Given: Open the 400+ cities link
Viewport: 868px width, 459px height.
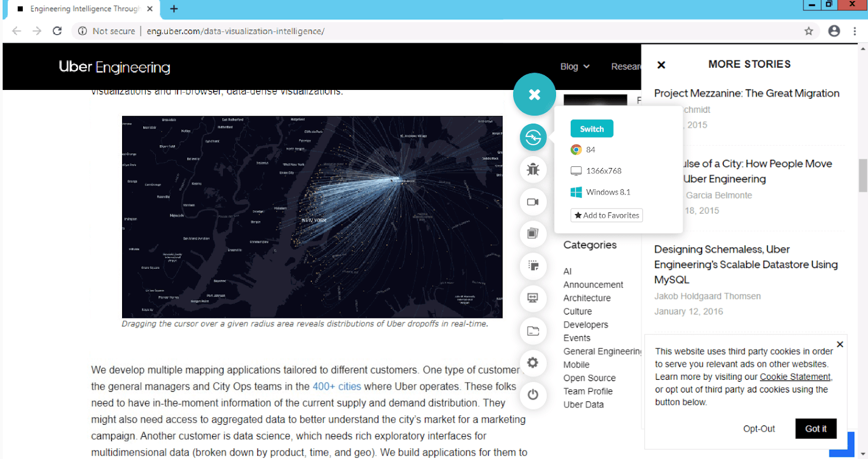Looking at the screenshot, I should tap(337, 386).
